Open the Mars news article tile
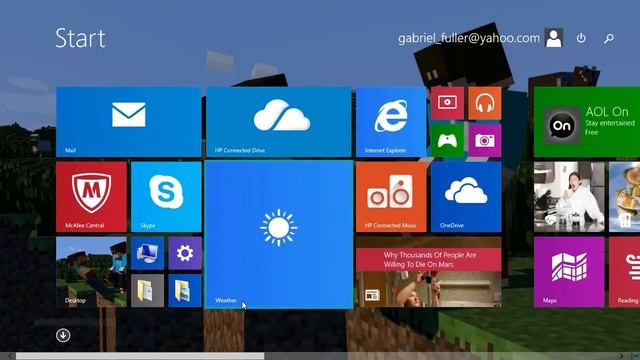Viewport: 640px width, 360px height. pos(429,272)
